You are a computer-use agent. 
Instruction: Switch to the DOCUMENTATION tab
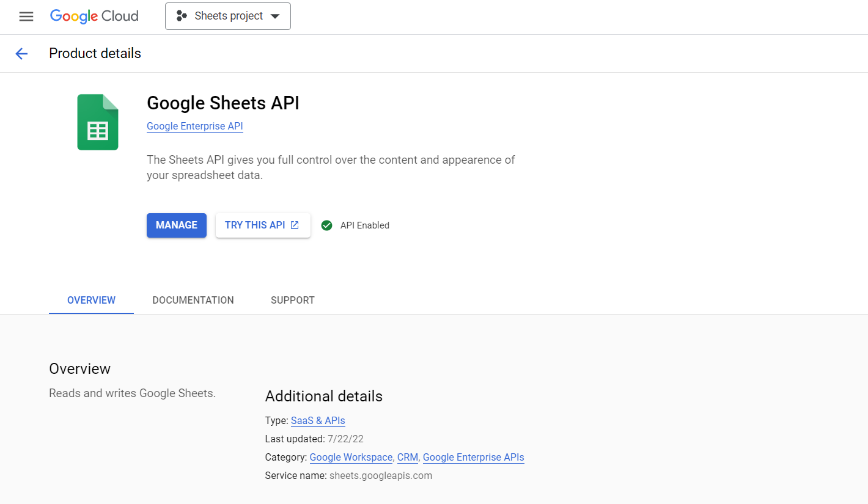pos(193,300)
